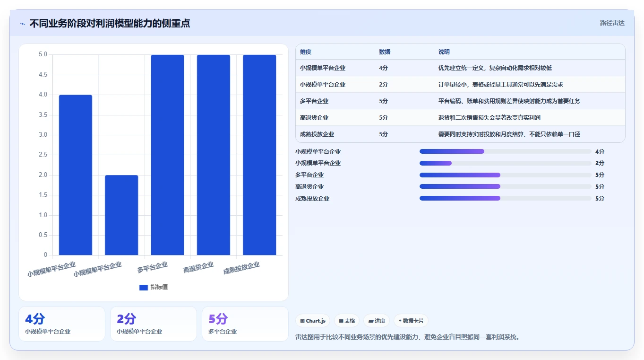Click the 4分 data card
The image size is (644, 360).
click(x=62, y=324)
